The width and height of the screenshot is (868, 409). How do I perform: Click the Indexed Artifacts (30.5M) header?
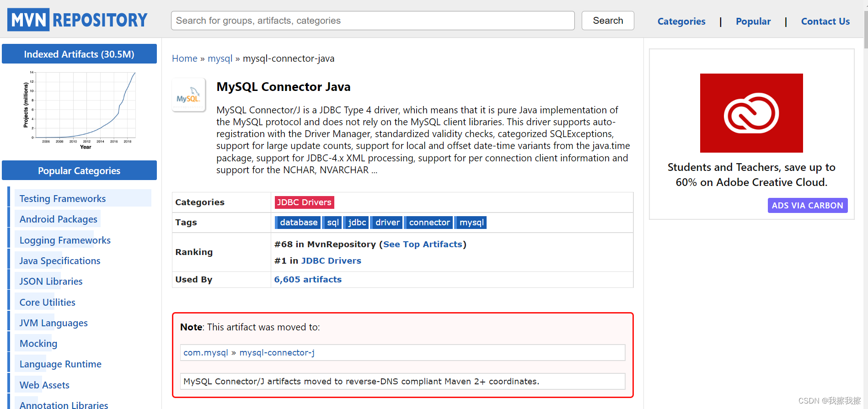point(79,54)
